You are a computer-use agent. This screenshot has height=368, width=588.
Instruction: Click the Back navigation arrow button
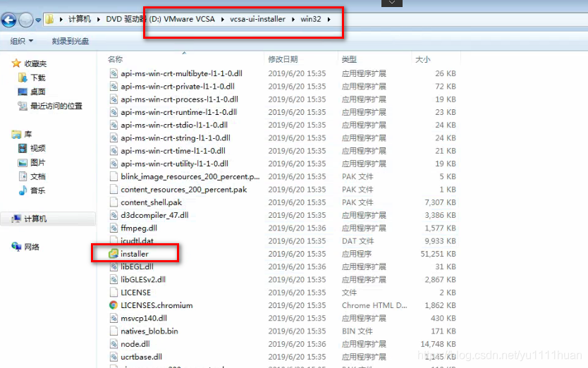(8, 20)
